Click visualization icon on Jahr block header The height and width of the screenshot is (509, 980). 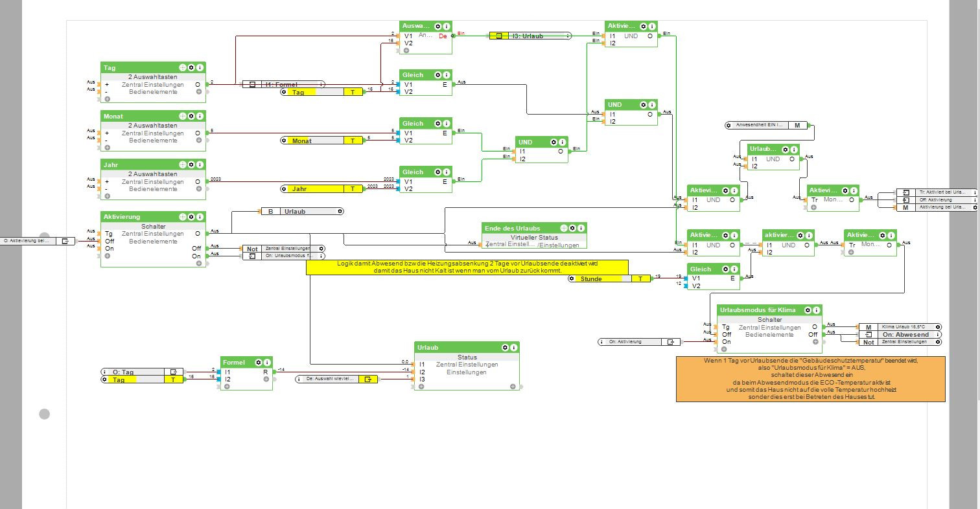(182, 164)
